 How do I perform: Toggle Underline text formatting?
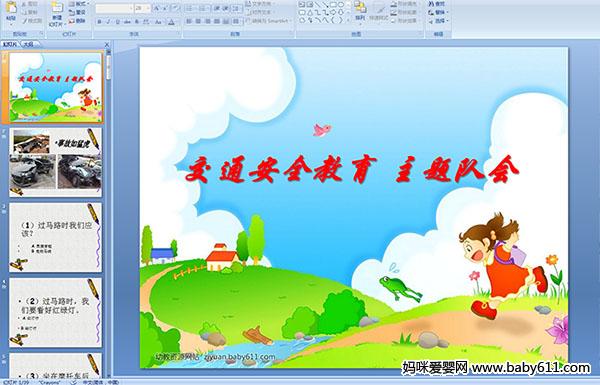pos(117,22)
